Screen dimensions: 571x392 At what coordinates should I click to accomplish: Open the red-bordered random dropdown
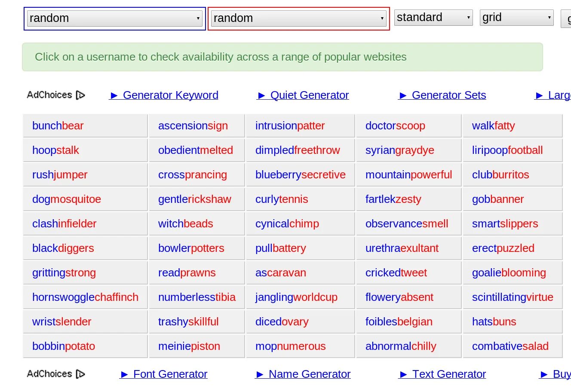[298, 18]
